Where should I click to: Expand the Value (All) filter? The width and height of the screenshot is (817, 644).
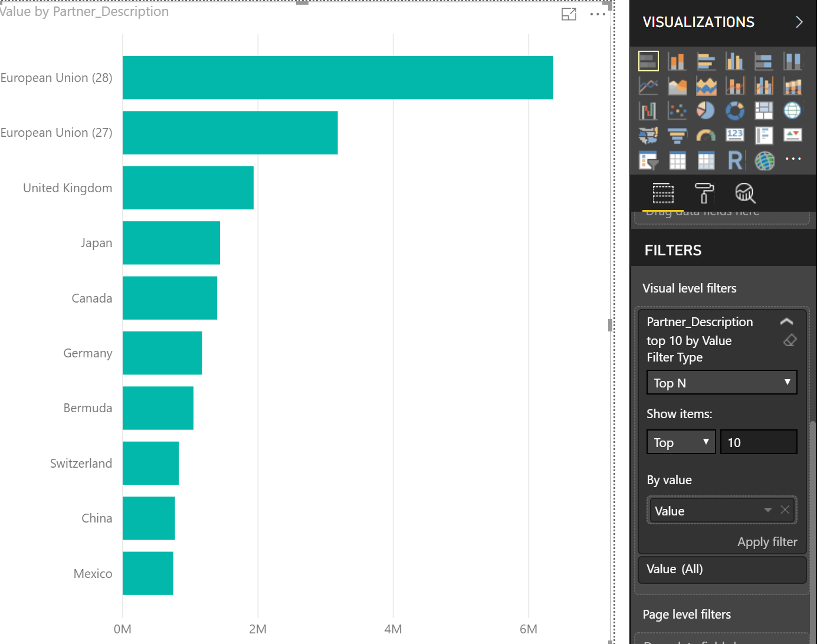pyautogui.click(x=721, y=570)
